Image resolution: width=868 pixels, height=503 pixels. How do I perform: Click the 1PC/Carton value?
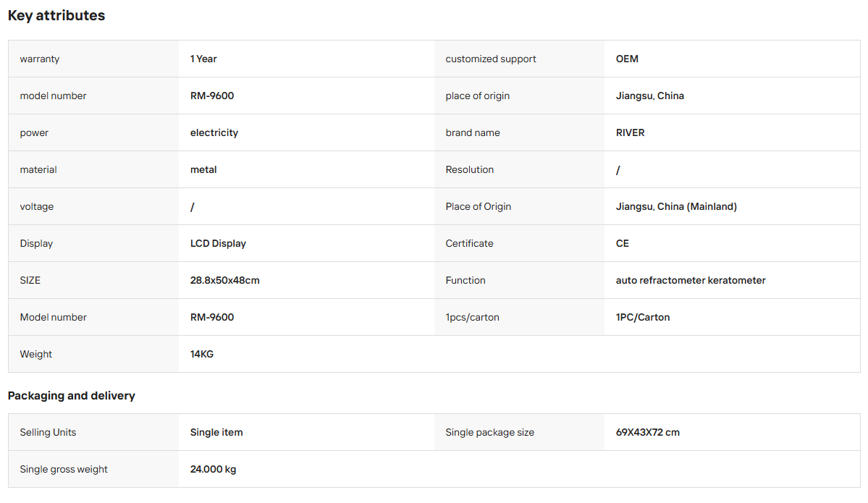(642, 317)
